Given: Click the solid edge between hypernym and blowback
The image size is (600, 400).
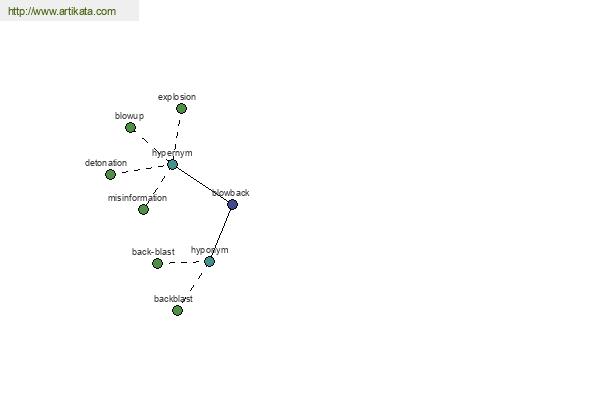Looking at the screenshot, I should point(202,184).
